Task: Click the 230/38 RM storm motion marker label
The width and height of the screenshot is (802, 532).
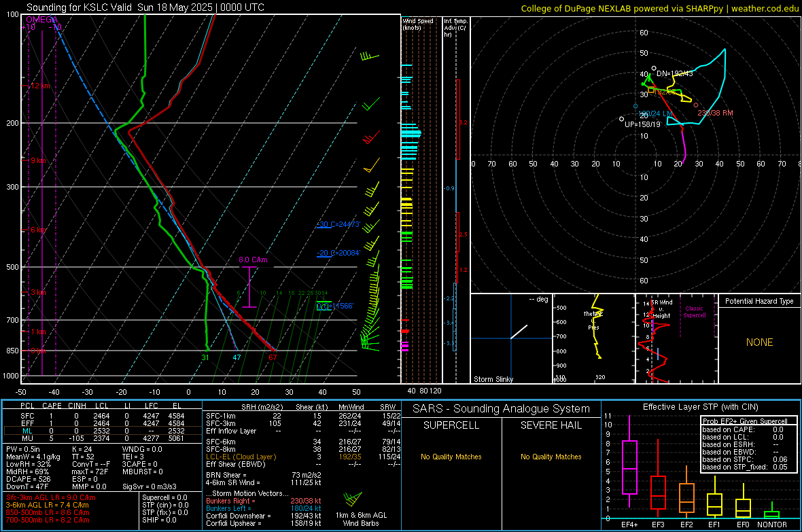Action: click(x=715, y=113)
